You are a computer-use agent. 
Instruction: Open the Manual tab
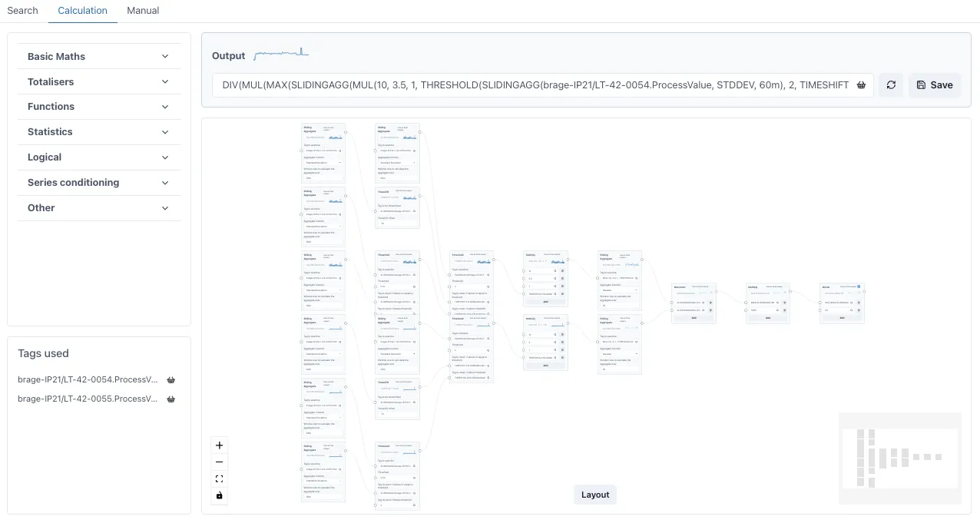[142, 10]
